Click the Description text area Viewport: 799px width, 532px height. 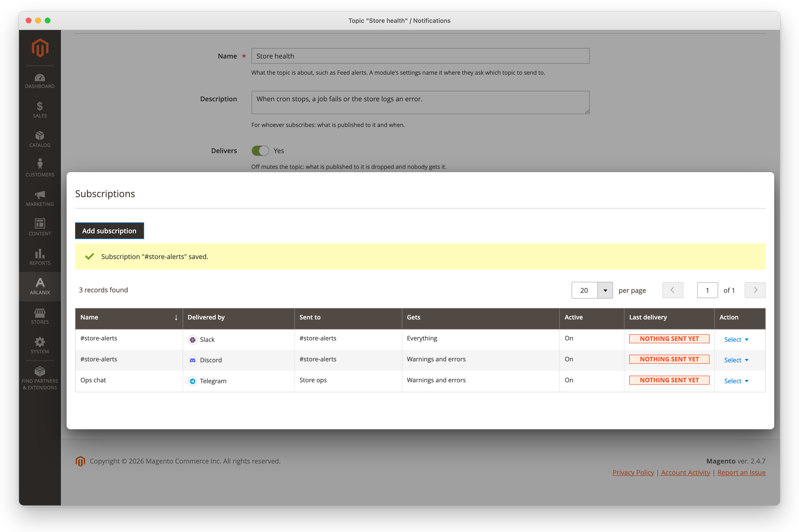(x=420, y=102)
